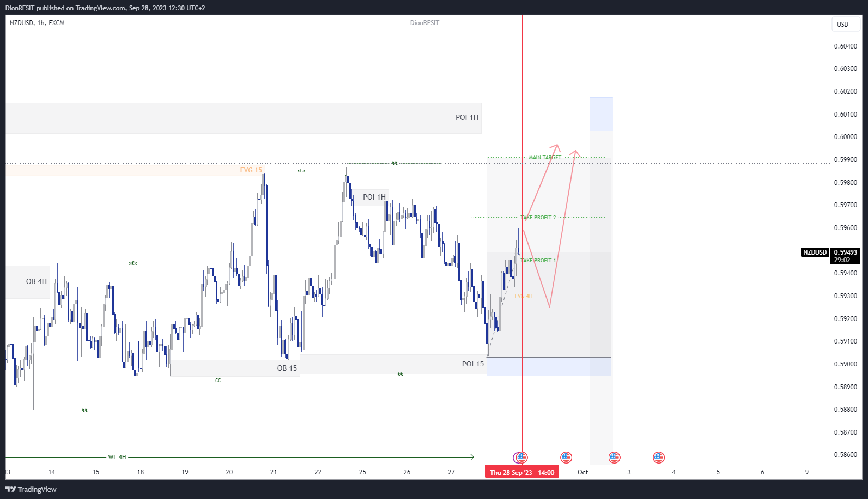Click the 0.58700 price scale level

(846, 432)
